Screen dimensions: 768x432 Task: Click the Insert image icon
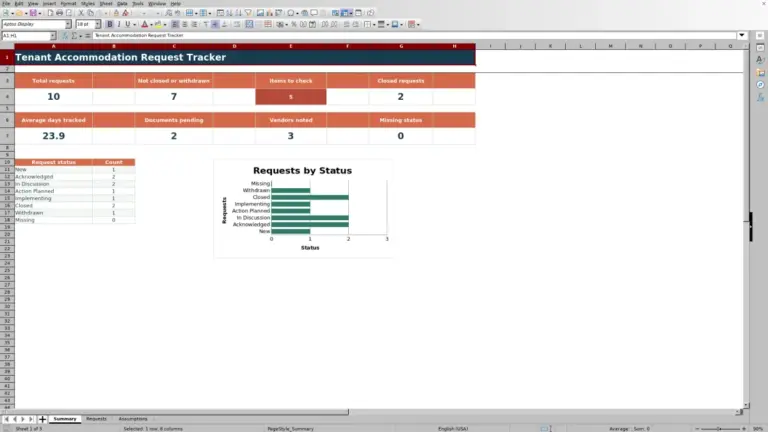tap(260, 13)
